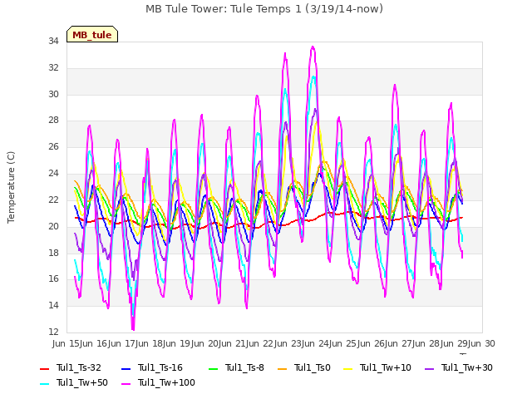Click the Jun 29 x-axis tick label
532x399 pixels.
(455, 343)
